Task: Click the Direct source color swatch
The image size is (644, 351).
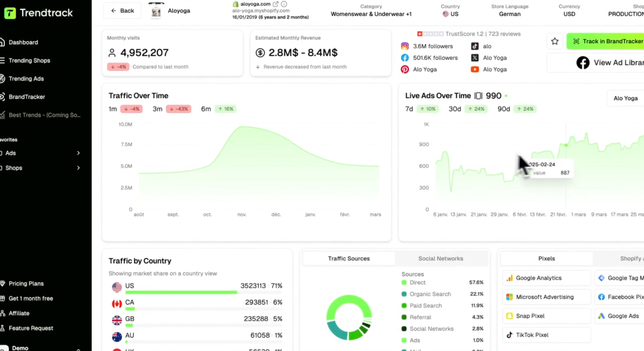Action: 404,283
